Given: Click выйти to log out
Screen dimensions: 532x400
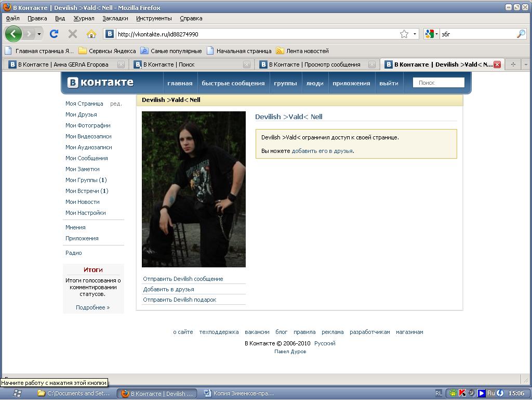Looking at the screenshot, I should click(x=389, y=83).
